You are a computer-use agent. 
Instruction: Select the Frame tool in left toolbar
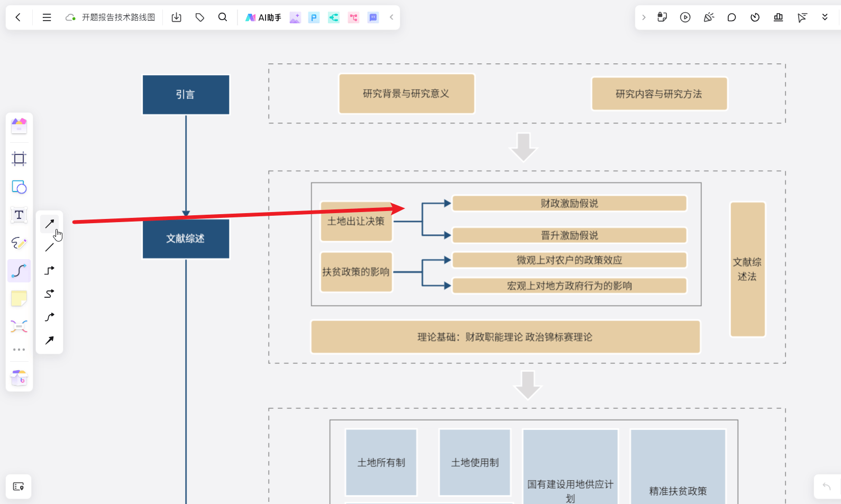click(x=19, y=159)
